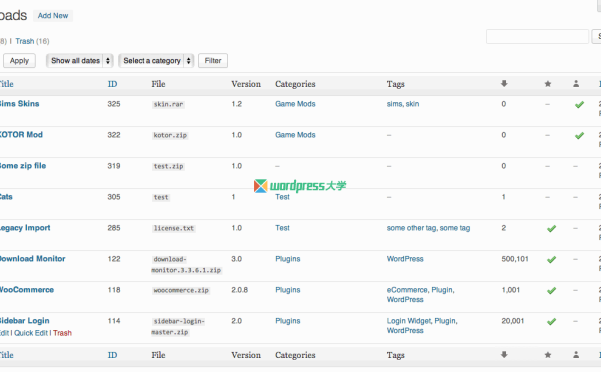Click the Login Widget tag link

pyautogui.click(x=409, y=321)
